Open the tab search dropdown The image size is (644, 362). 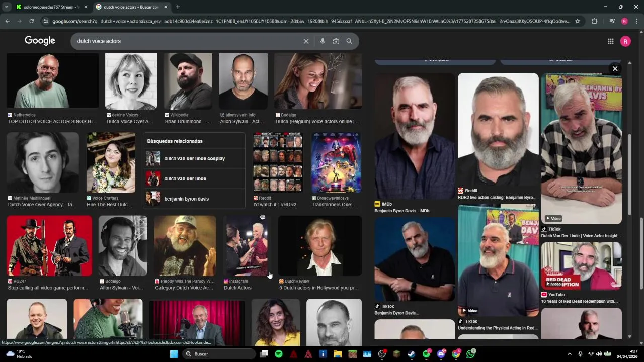pos(7,7)
